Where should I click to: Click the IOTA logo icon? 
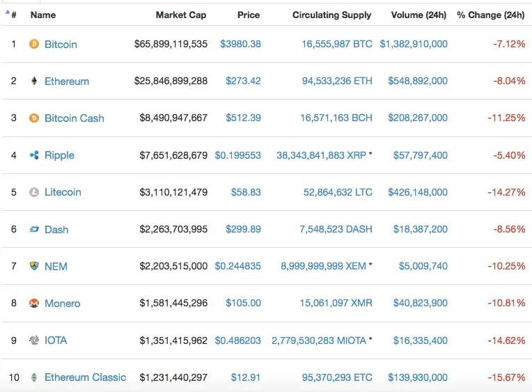pos(34,340)
